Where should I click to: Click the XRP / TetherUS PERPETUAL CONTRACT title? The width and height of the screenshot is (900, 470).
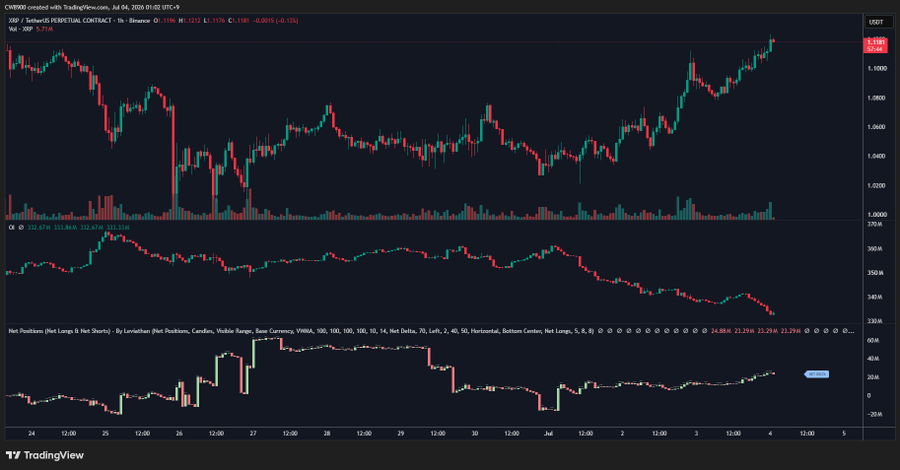[60, 21]
